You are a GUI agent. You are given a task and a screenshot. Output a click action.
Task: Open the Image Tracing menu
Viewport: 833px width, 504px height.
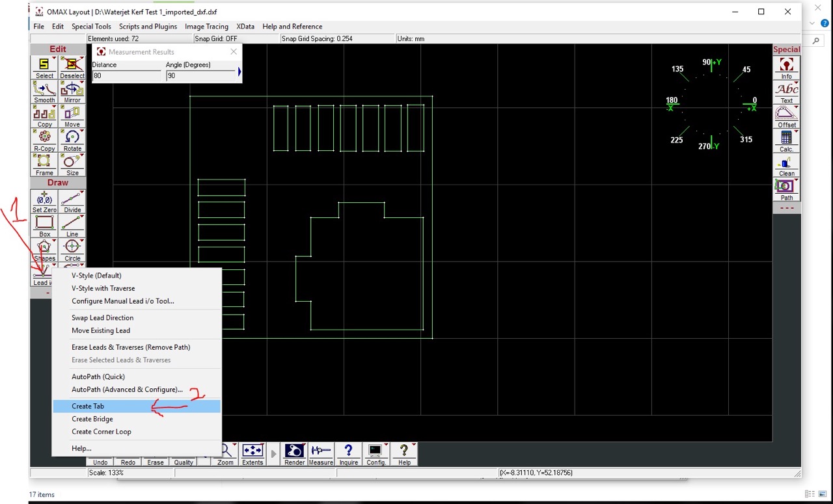tap(206, 27)
